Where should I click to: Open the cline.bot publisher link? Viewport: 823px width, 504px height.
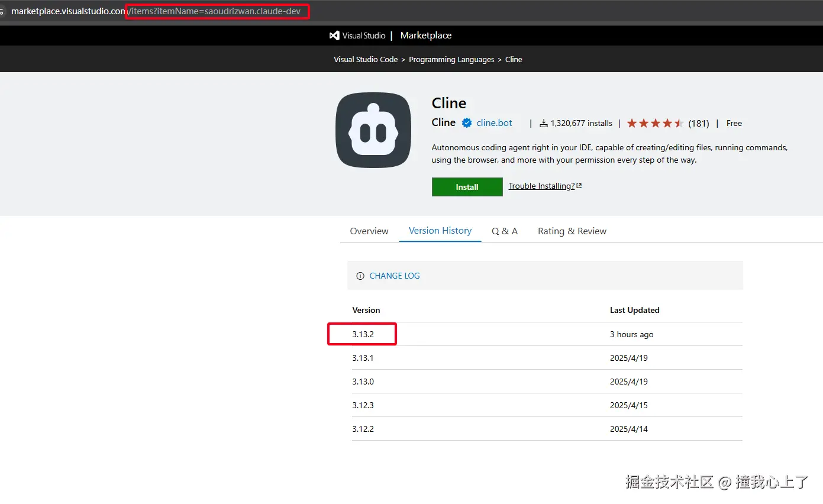click(494, 123)
